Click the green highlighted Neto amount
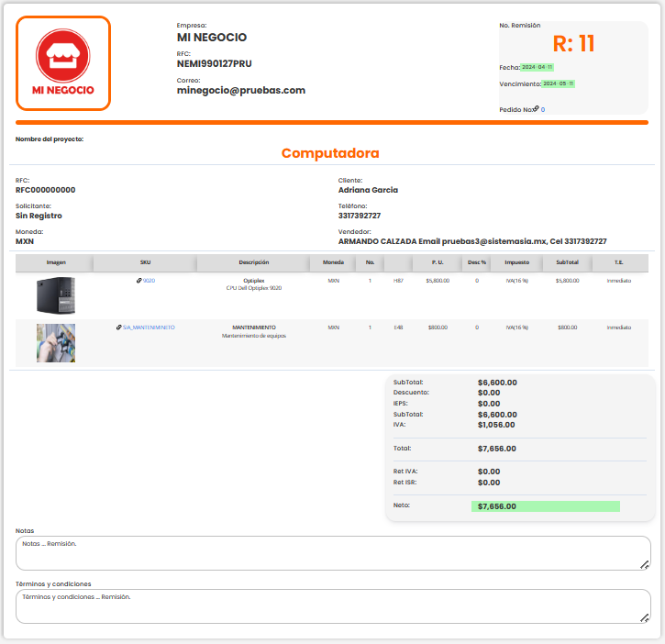Screen dimensions: 665x644 coord(545,506)
